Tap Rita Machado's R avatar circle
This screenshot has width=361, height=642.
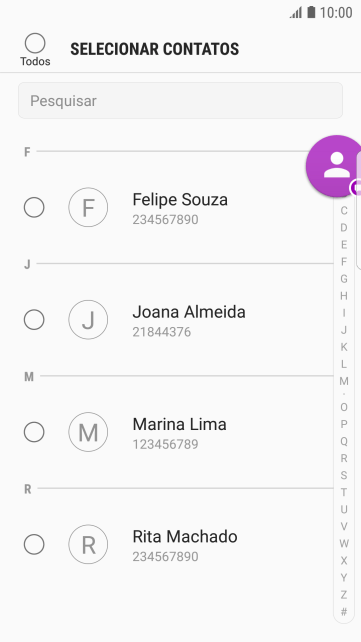pos(88,545)
